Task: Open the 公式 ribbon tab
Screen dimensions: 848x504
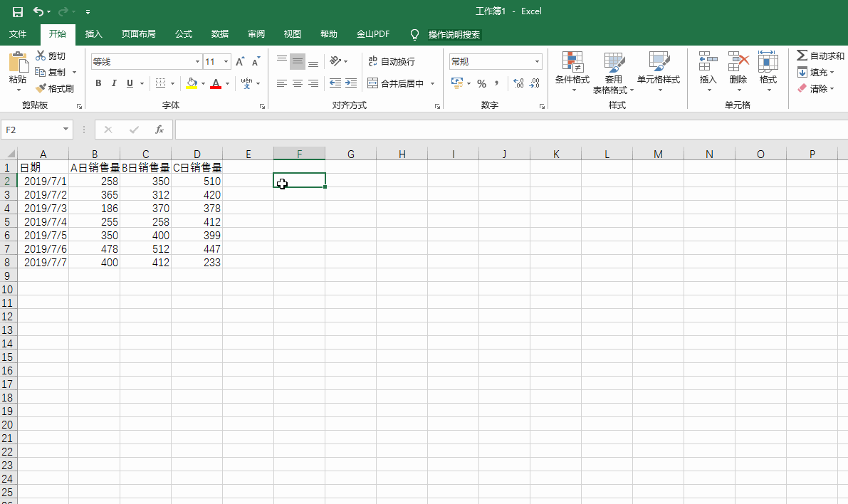Action: (184, 34)
